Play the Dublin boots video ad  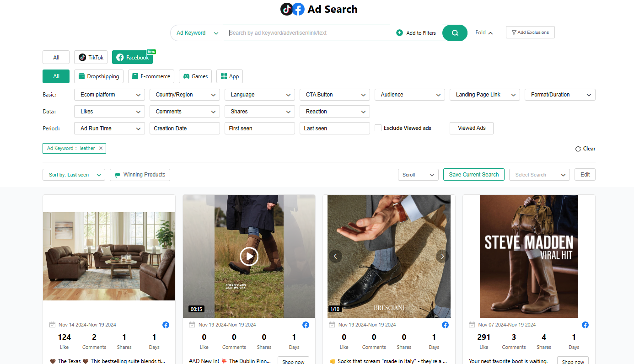pos(249,257)
